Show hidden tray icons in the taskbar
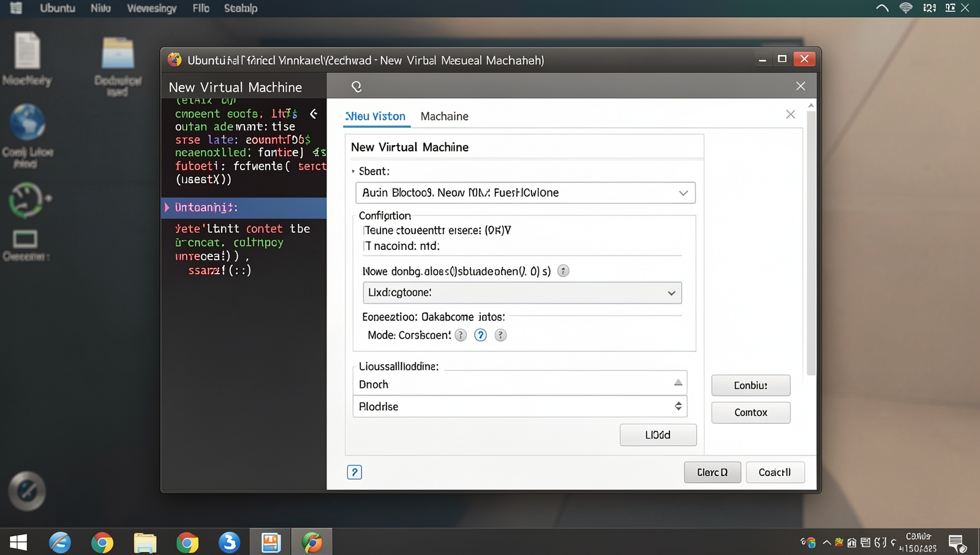 tap(826, 542)
